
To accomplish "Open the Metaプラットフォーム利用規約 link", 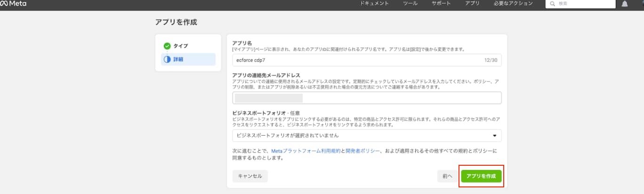I will (x=306, y=151).
